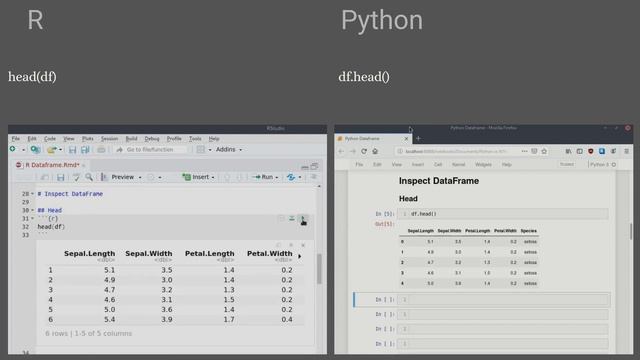Click the go to previous chunk arrow icon
The height and width of the screenshot is (360, 640).
click(227, 177)
